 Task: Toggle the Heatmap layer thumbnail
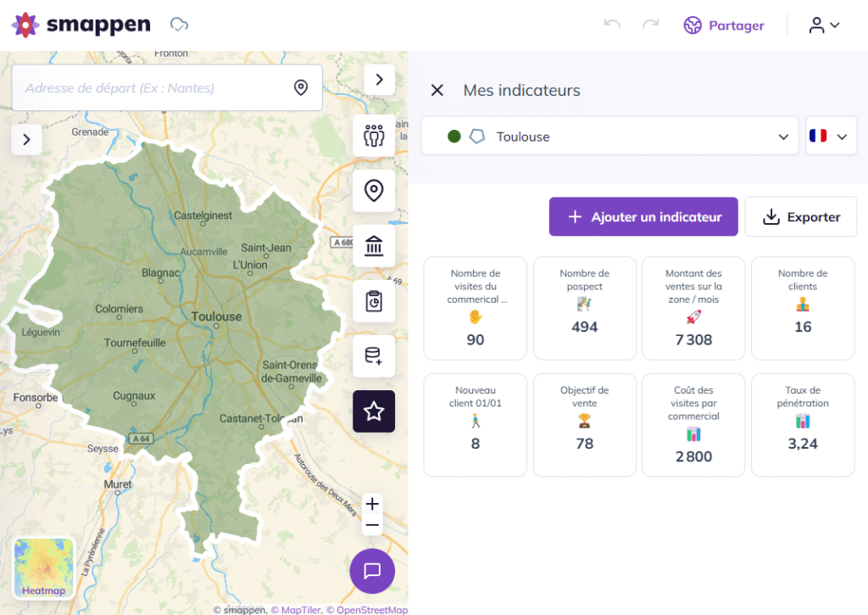click(44, 567)
